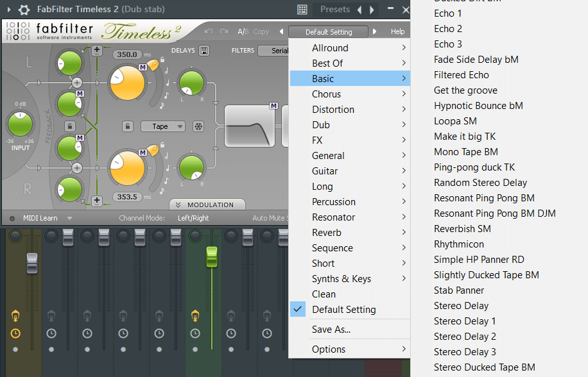Click the green track's clock icon

tap(195, 333)
